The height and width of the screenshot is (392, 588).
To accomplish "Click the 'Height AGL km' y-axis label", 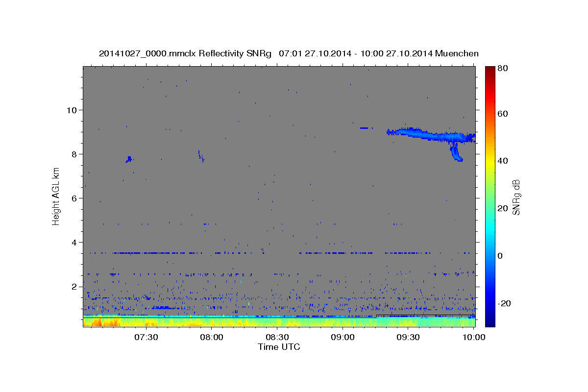I will (x=56, y=196).
